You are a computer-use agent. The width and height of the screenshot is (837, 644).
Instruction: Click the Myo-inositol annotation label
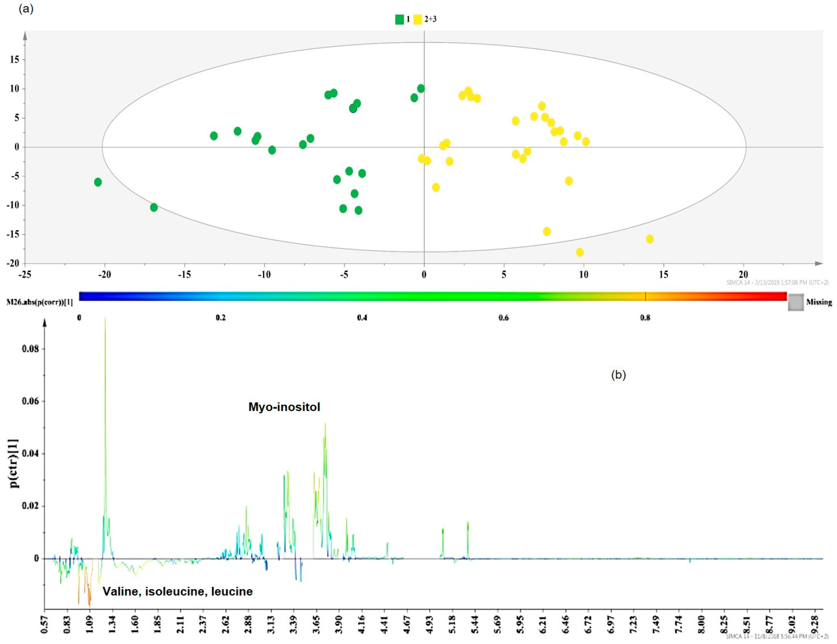[x=284, y=407]
